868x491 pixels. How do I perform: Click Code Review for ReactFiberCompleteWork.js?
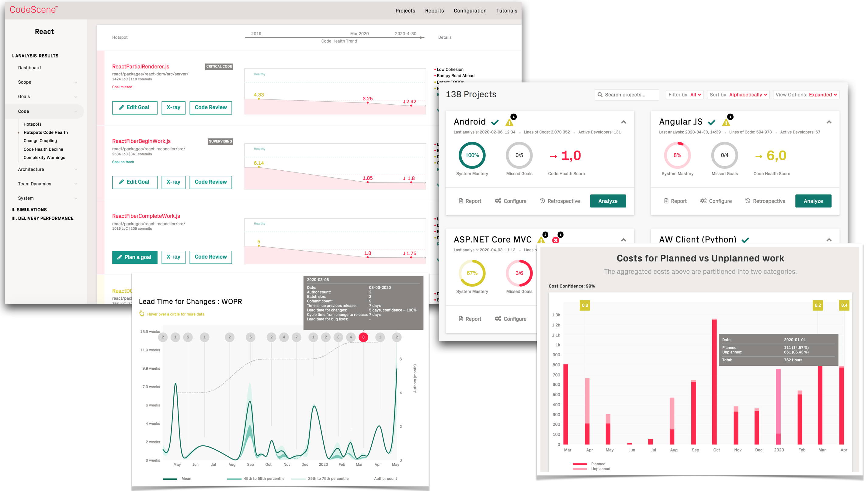211,257
